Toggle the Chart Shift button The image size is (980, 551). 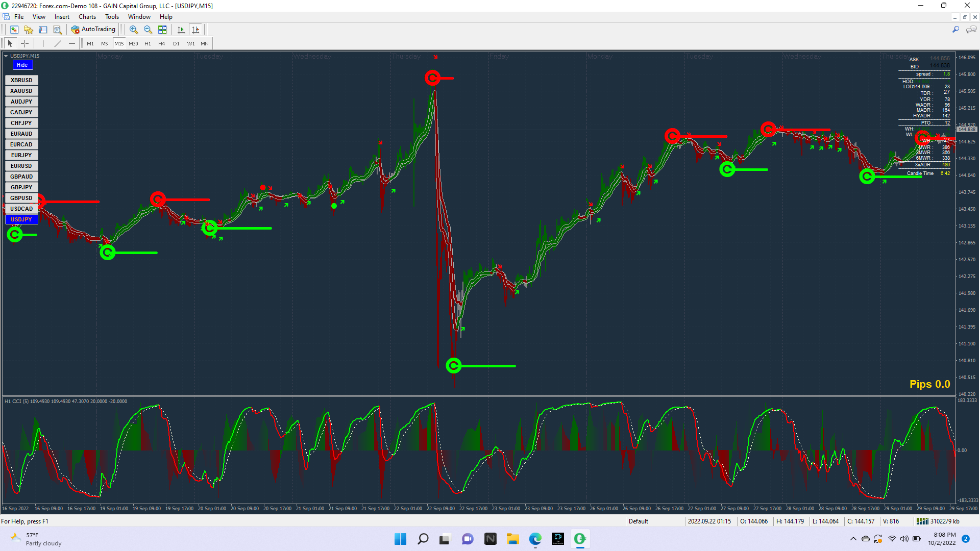195,30
